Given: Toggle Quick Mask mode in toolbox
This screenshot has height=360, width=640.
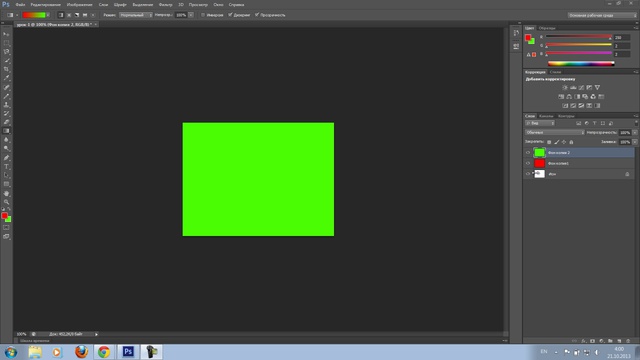Looking at the screenshot, I should 6,228.
